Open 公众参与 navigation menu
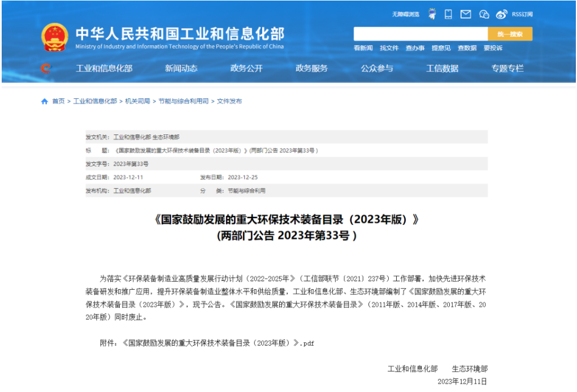 coord(377,68)
